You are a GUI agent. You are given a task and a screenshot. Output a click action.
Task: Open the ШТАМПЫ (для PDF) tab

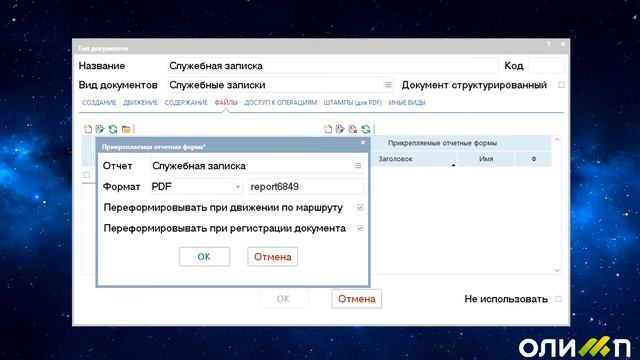(x=353, y=103)
